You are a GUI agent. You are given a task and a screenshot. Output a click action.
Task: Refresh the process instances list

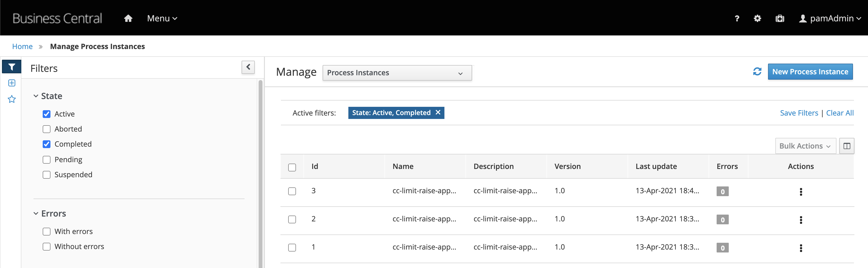pos(757,71)
